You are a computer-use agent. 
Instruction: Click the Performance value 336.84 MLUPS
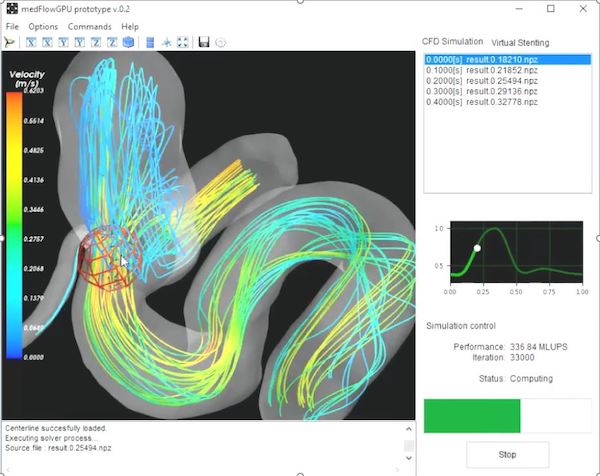click(x=539, y=347)
